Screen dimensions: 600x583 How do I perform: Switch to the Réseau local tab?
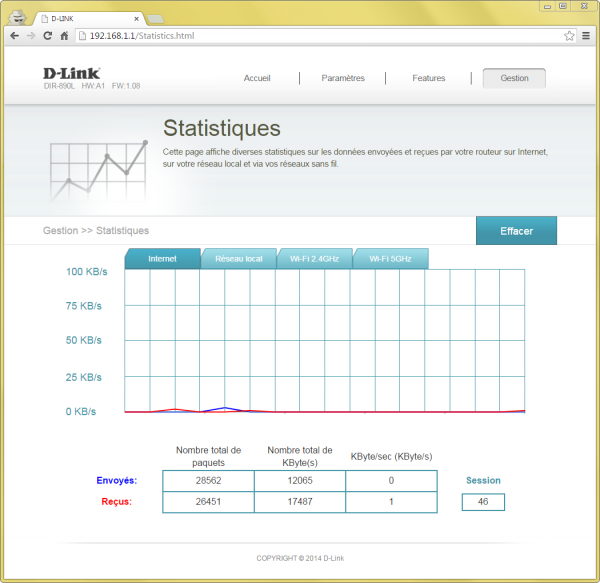[239, 259]
